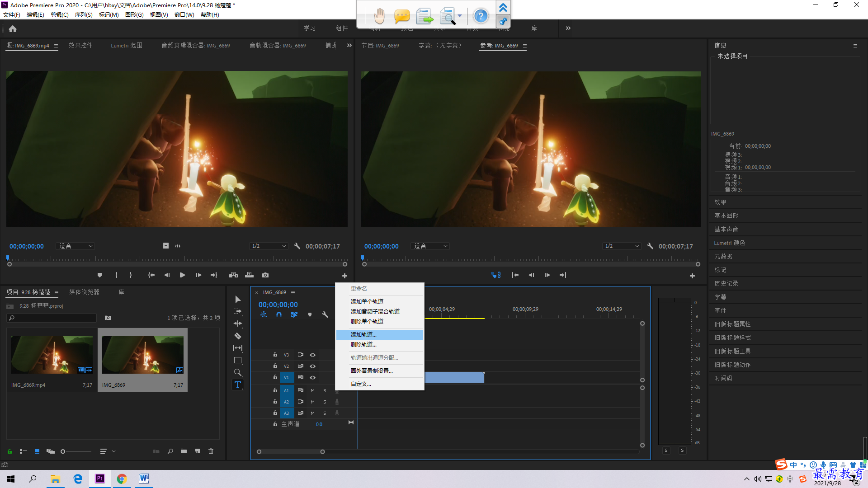
Task: Mark Out point in source monitor
Action: [x=131, y=275]
